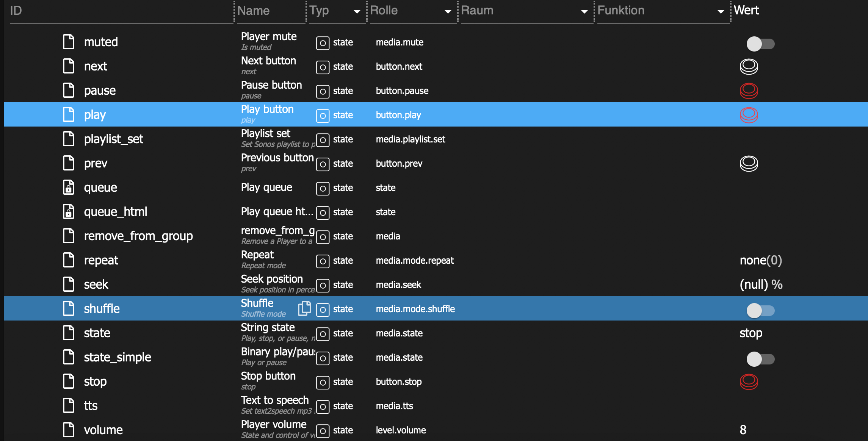Toggle the shuffle mode switch
The image size is (868, 441).
click(760, 311)
